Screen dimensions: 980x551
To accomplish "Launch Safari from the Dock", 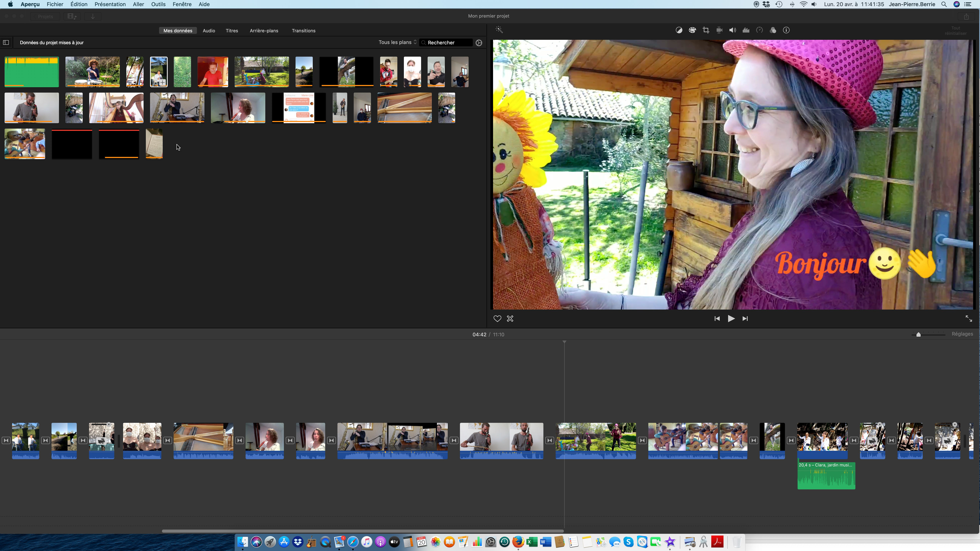I will click(353, 542).
